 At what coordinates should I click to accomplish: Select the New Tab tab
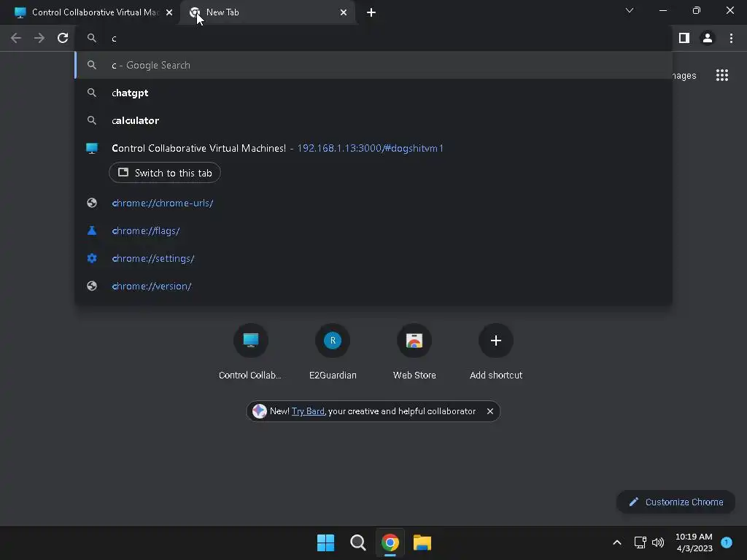pos(268,12)
